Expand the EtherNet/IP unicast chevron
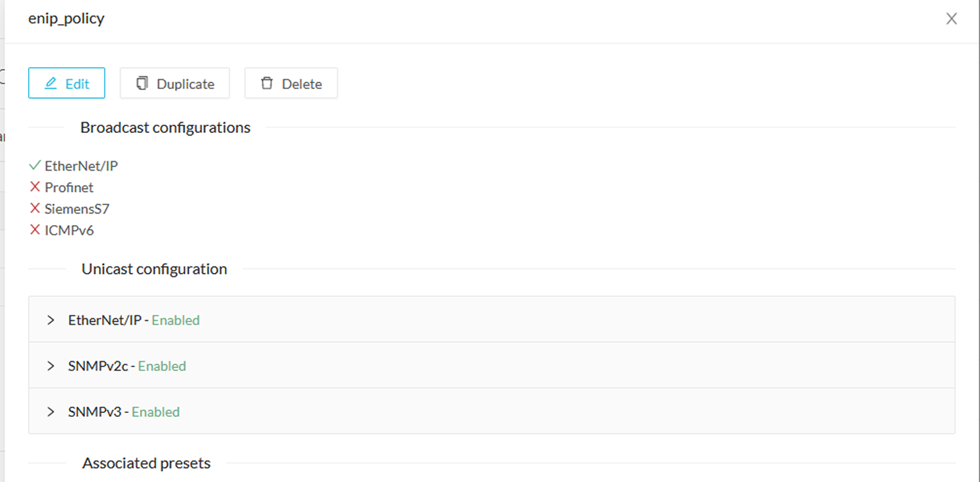The image size is (980, 482). click(51, 320)
